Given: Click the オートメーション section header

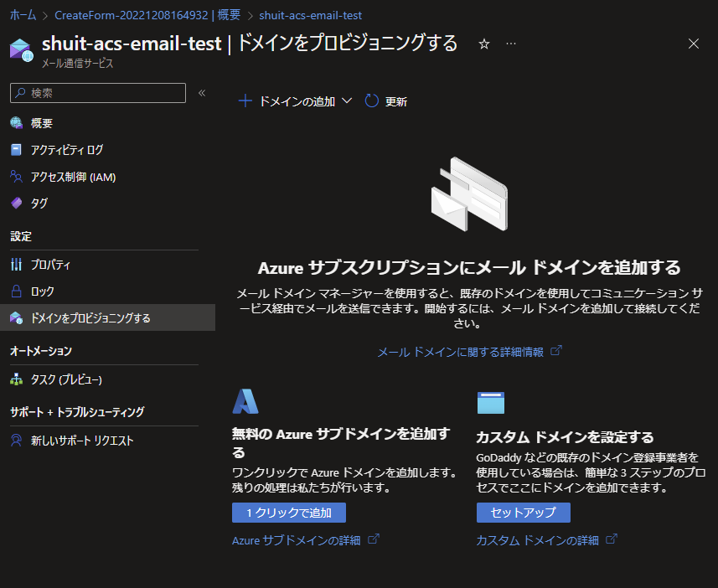Looking at the screenshot, I should tap(41, 351).
